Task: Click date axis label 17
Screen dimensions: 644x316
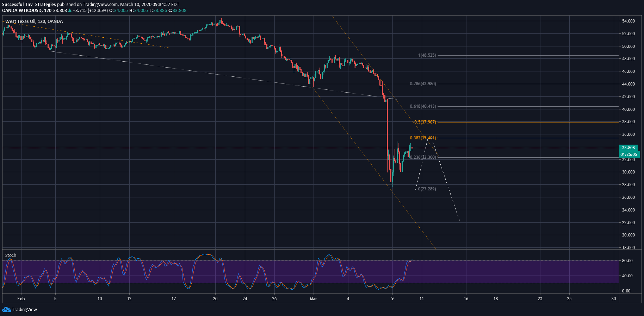Action: tap(174, 299)
